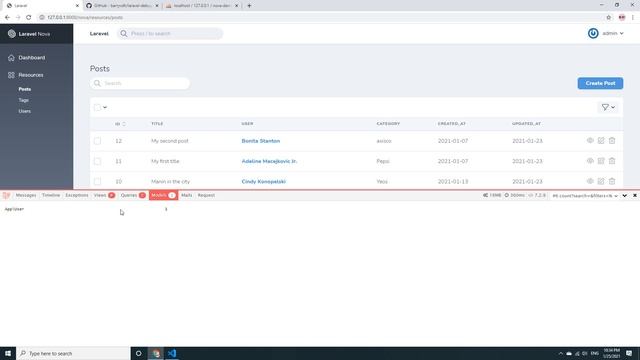The image size is (640, 360).
Task: View post 11 eye icon
Action: coord(590,161)
